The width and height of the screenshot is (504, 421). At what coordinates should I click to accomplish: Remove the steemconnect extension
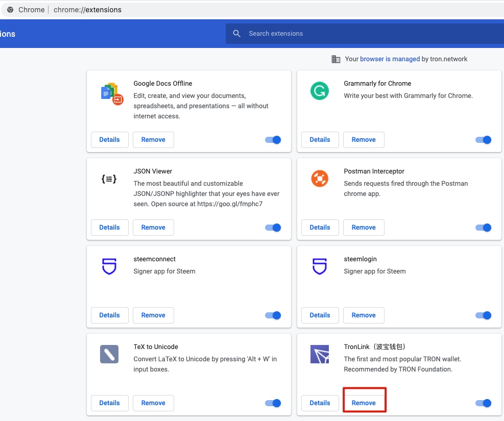point(153,315)
